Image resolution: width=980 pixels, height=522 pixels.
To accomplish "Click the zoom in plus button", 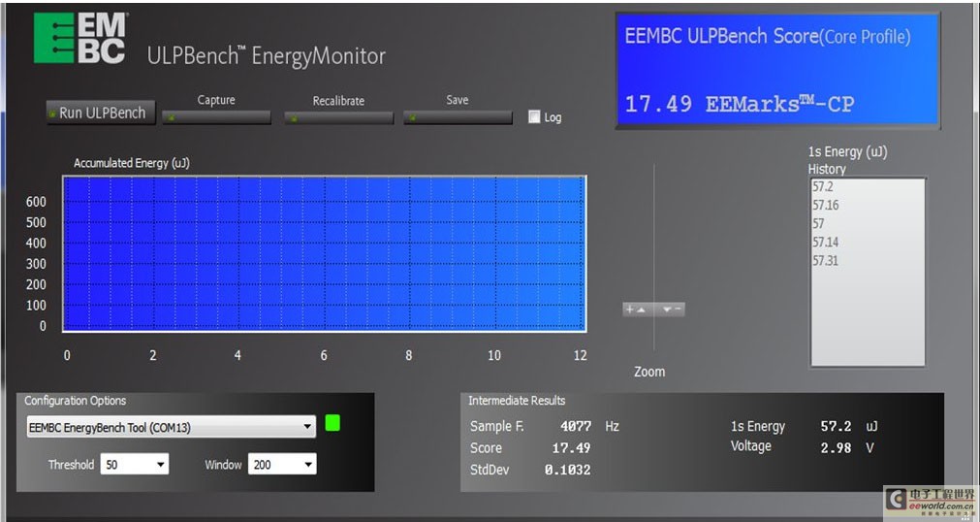I will click(636, 310).
